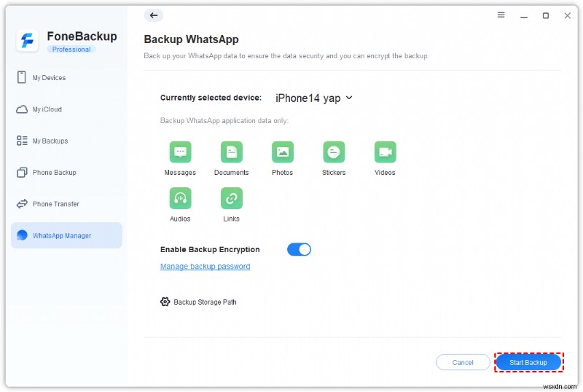
Task: Expand the iPhone14 yap device dropdown
Action: coord(313,98)
